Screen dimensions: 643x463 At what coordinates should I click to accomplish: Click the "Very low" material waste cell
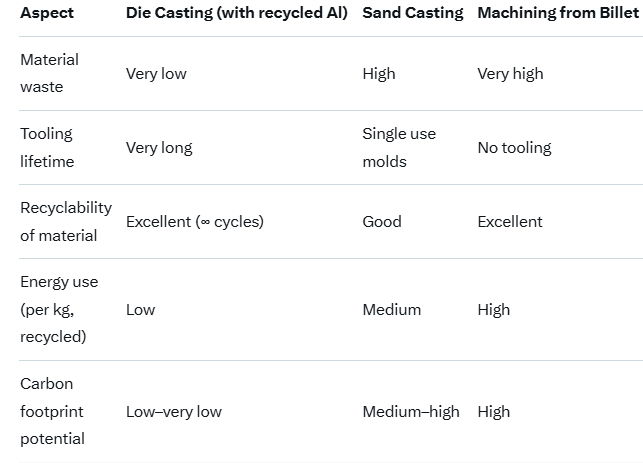coord(156,73)
